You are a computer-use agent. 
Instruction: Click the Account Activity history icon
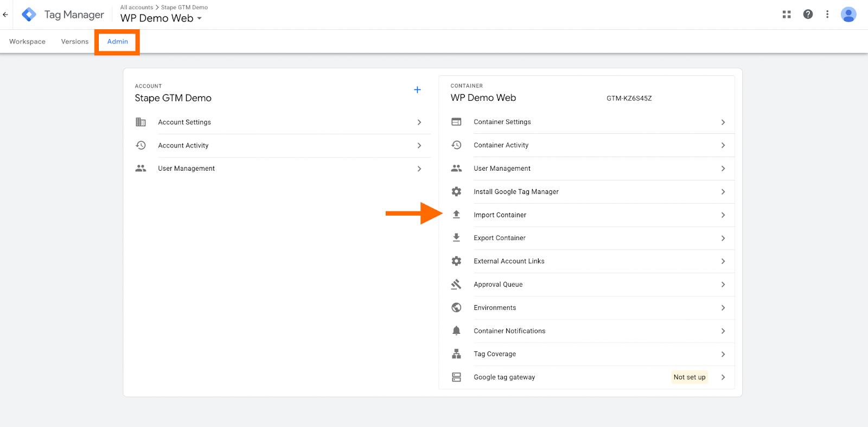click(141, 145)
